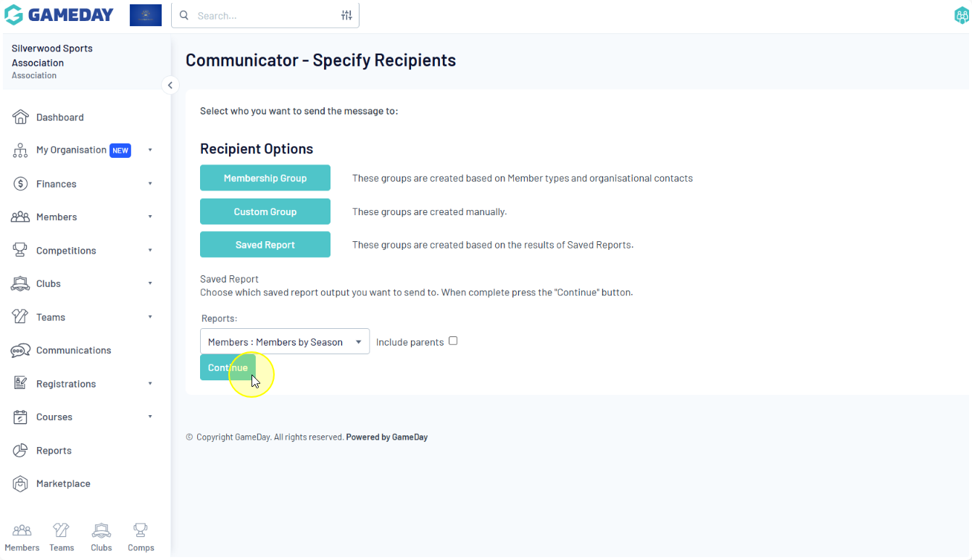Click the Marketplace shopping bag icon
Image resolution: width=972 pixels, height=560 pixels.
click(x=20, y=484)
